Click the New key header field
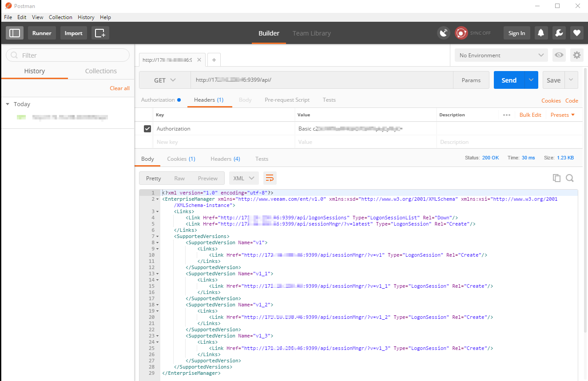The height and width of the screenshot is (381, 588). [x=224, y=142]
